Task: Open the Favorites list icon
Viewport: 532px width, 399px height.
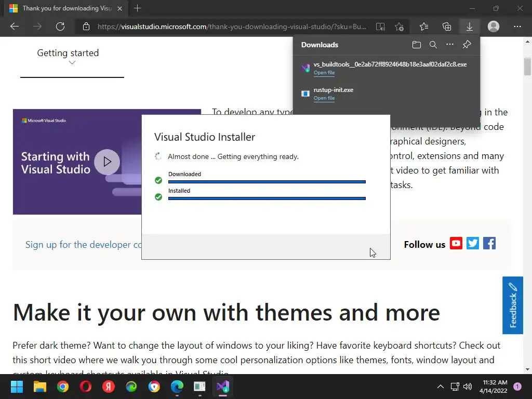Action: point(424,26)
